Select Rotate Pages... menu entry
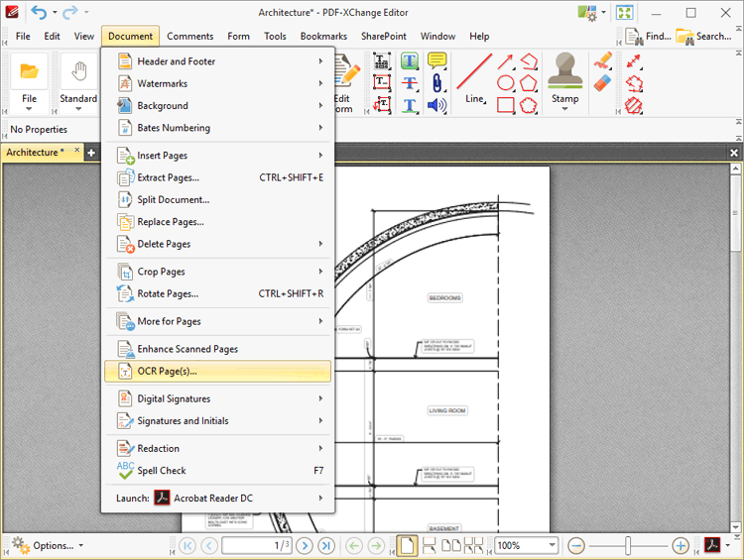This screenshot has height=560, width=744. point(218,294)
